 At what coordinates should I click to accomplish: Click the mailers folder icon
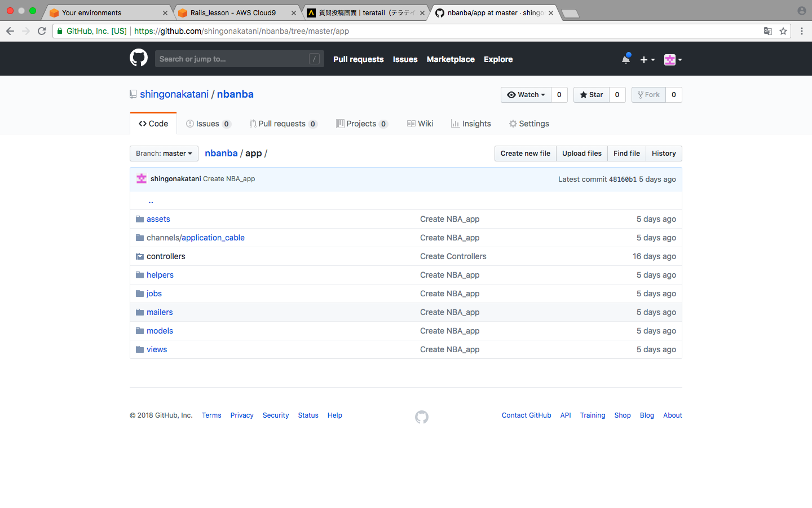pyautogui.click(x=140, y=312)
